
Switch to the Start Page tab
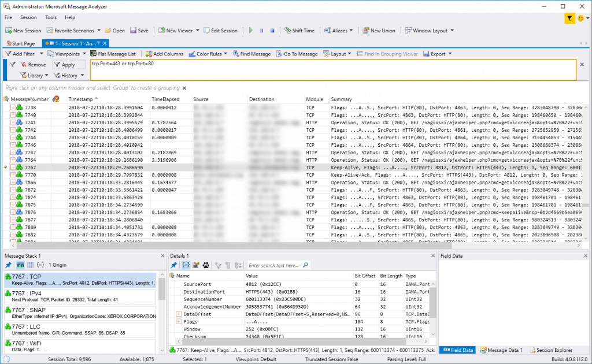pyautogui.click(x=20, y=43)
